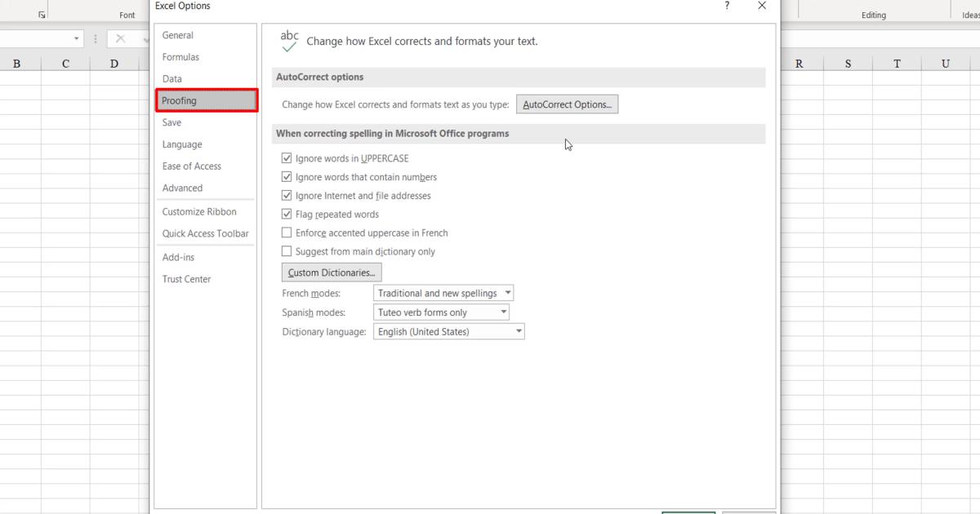Enable Enforce accented uppercase in French
980x514 pixels.
click(287, 233)
